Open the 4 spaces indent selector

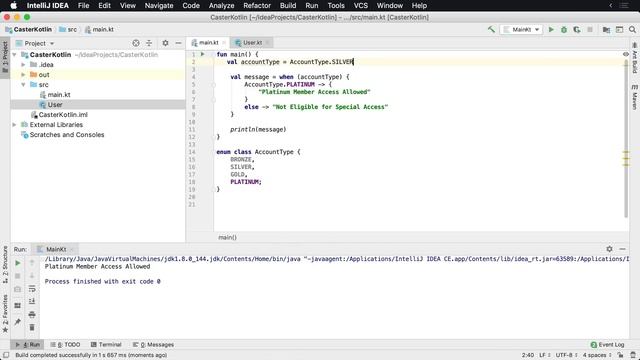[597, 355]
